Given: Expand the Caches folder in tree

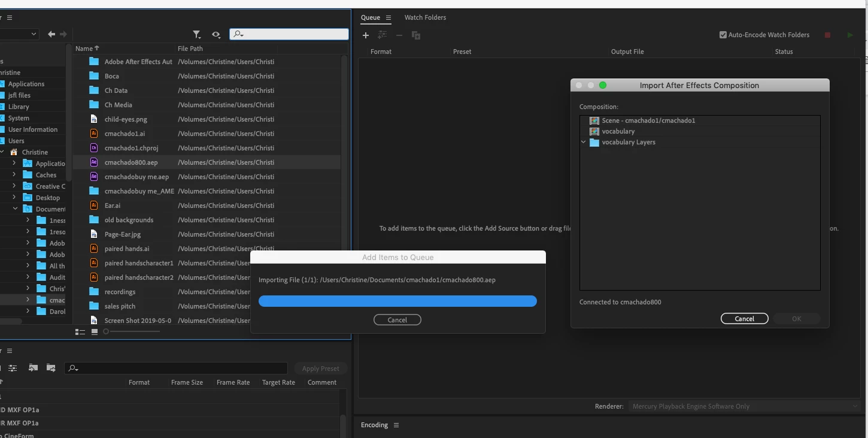Looking at the screenshot, I should (x=14, y=175).
